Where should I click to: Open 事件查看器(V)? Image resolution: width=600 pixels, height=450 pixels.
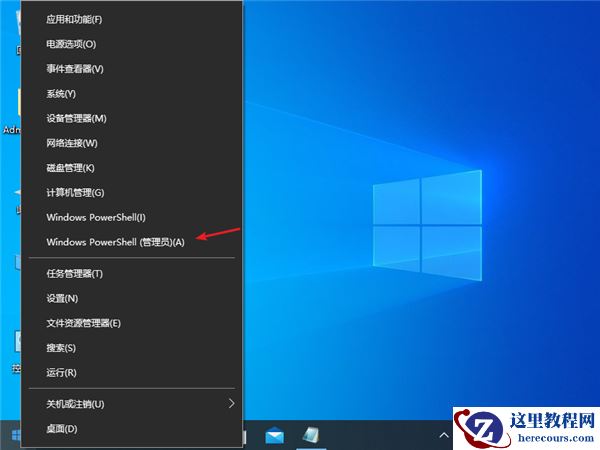click(132, 69)
